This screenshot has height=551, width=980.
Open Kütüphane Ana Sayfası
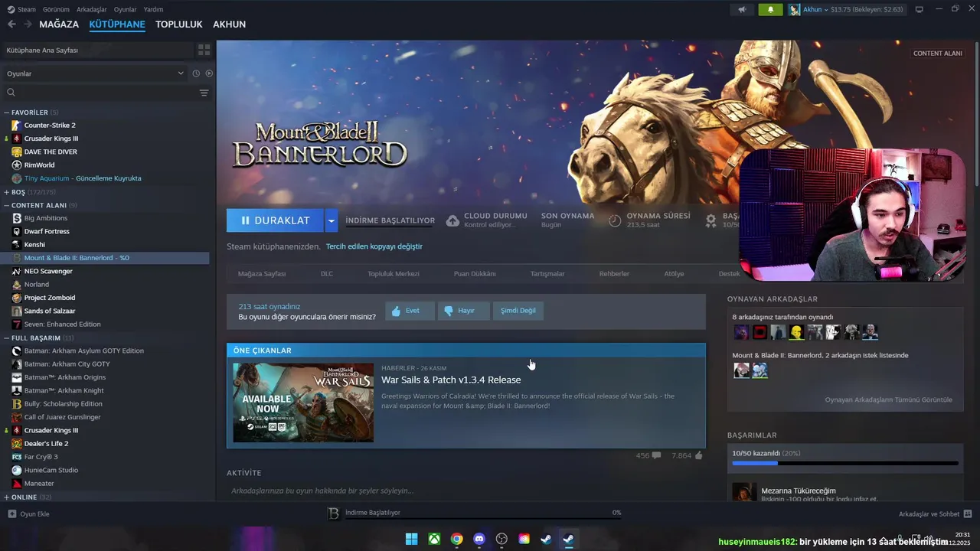coord(97,50)
